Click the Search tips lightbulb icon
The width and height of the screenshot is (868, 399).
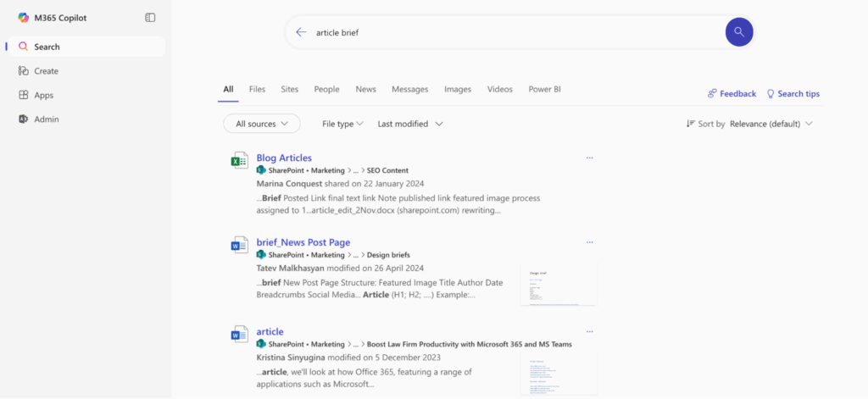tap(770, 93)
